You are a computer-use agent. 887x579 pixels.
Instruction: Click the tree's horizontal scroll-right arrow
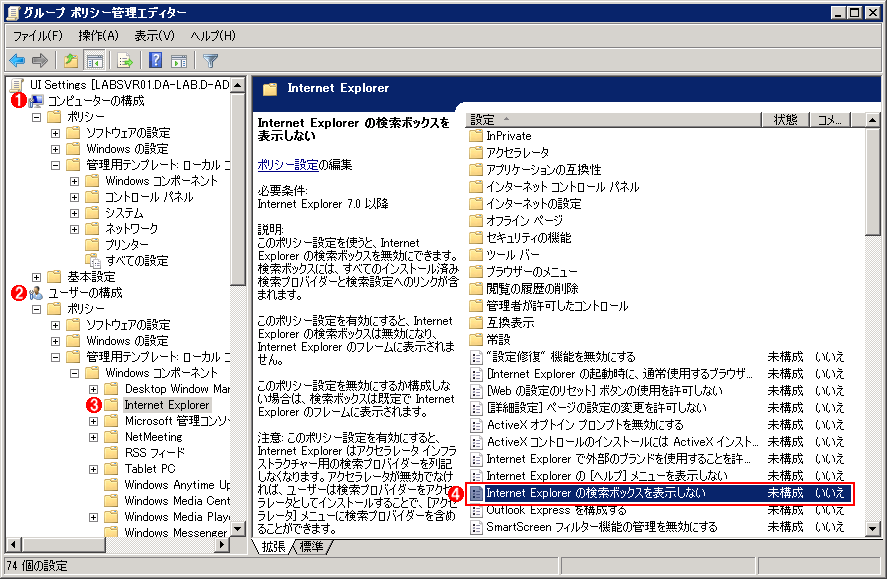tap(222, 545)
